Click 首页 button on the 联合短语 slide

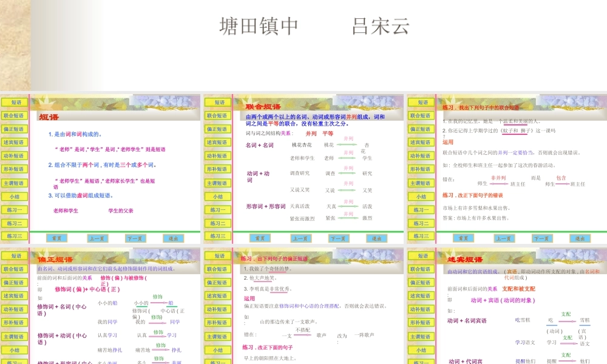tap(260, 238)
